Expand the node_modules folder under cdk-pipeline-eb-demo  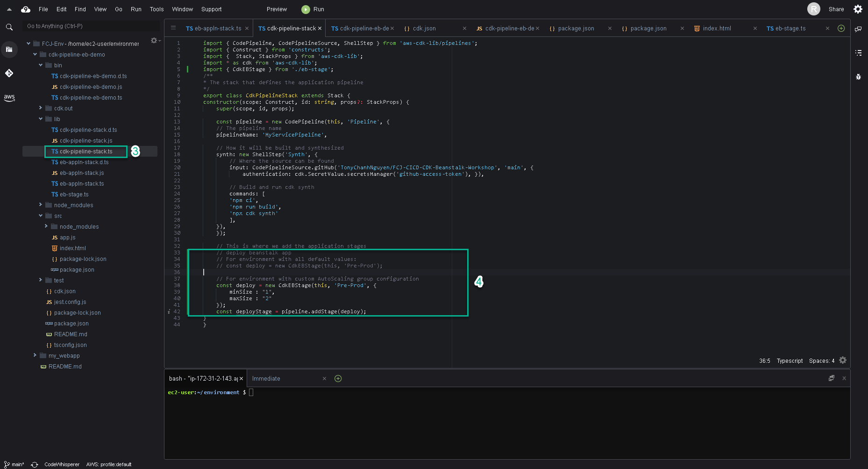pos(41,205)
